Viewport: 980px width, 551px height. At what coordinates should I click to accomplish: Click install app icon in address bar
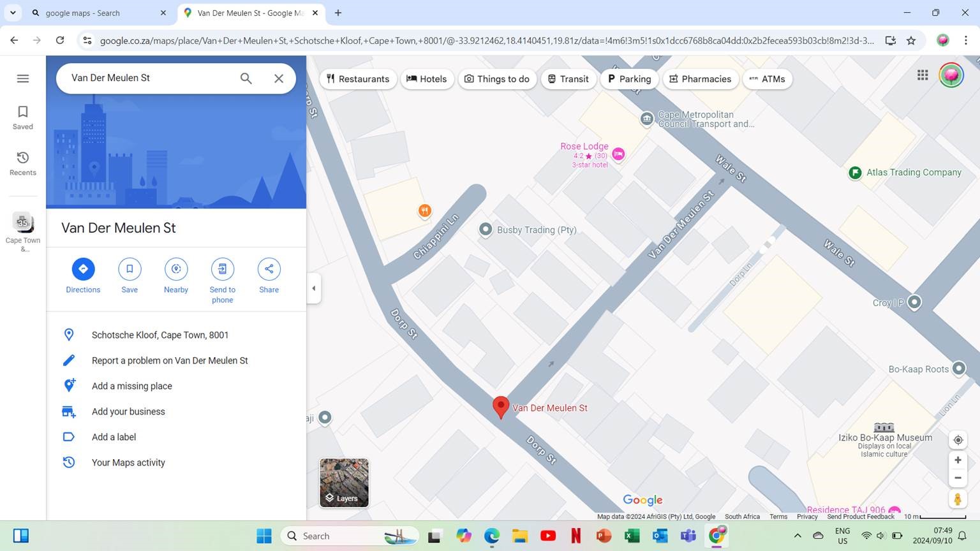click(890, 40)
